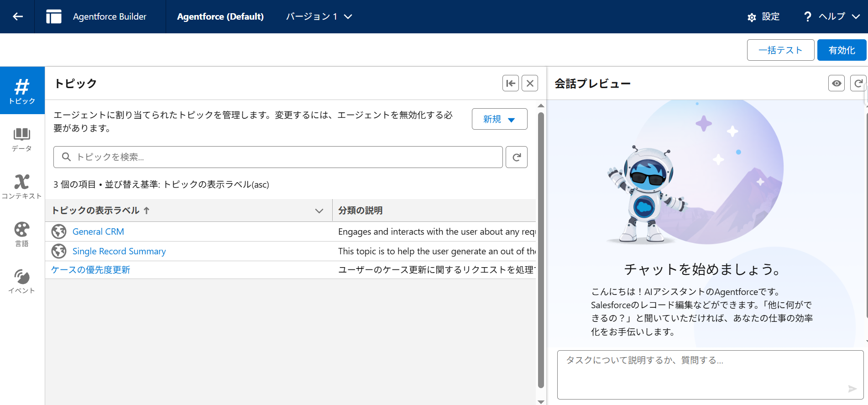Sort by トピックの表示ラベル column header
The width and height of the screenshot is (868, 405).
click(x=100, y=210)
